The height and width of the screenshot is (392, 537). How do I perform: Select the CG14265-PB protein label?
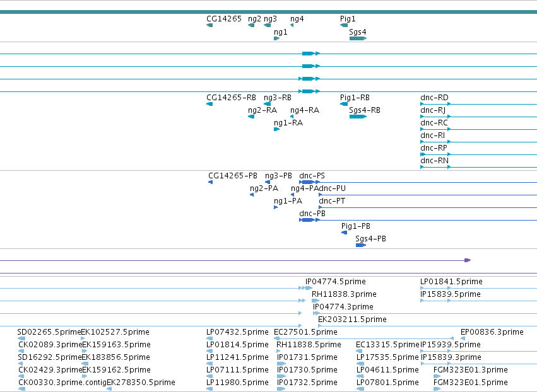click(x=233, y=175)
